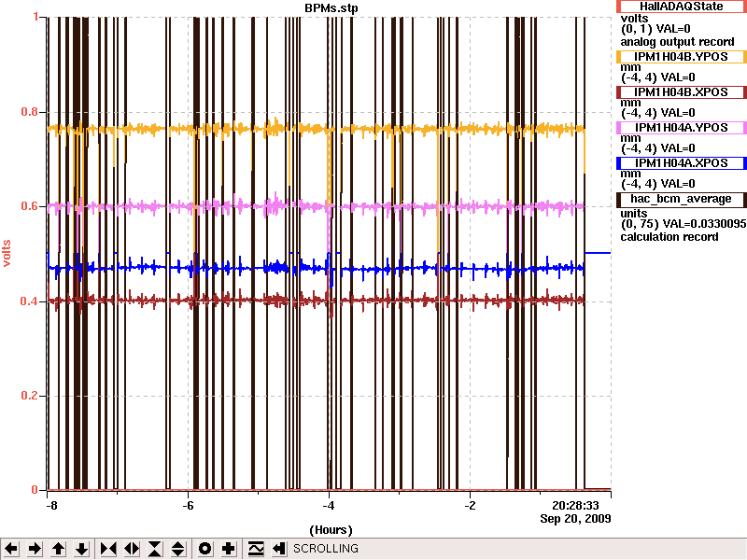The width and height of the screenshot is (747, 560).
Task: Select the IPM1H04A.XPOS legend entry
Action: coord(682,162)
